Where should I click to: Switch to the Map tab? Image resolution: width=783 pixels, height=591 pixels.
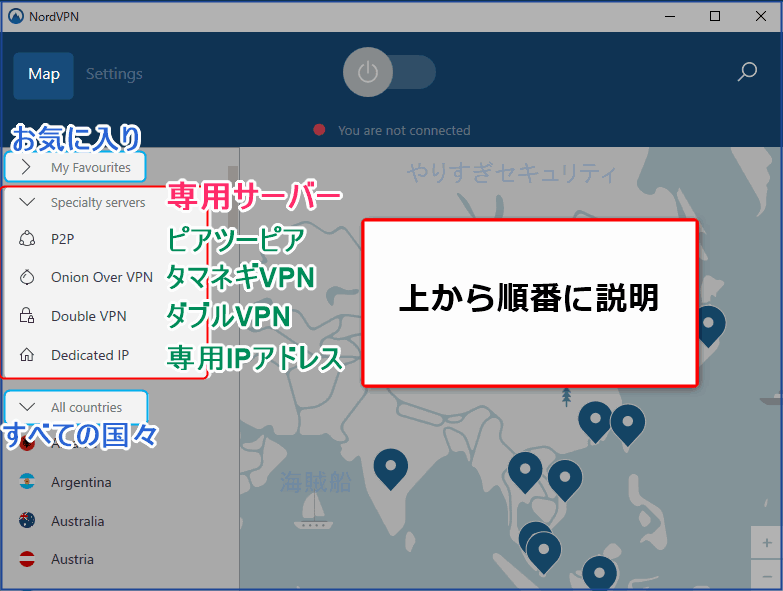click(43, 75)
